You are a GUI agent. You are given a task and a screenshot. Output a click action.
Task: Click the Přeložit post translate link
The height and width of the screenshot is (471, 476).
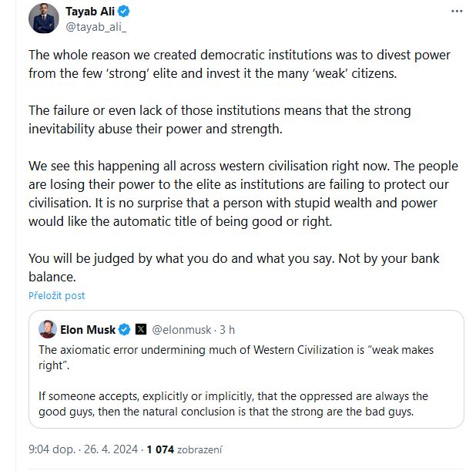[x=57, y=296]
